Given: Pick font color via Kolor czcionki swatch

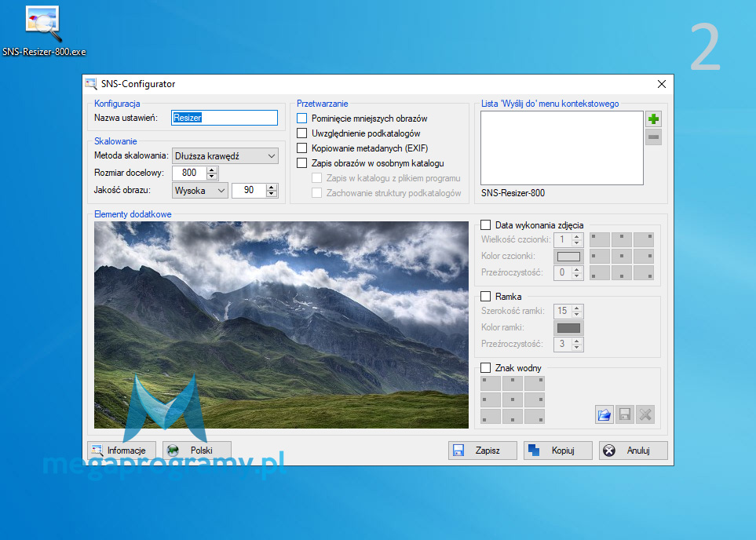Looking at the screenshot, I should (x=569, y=257).
